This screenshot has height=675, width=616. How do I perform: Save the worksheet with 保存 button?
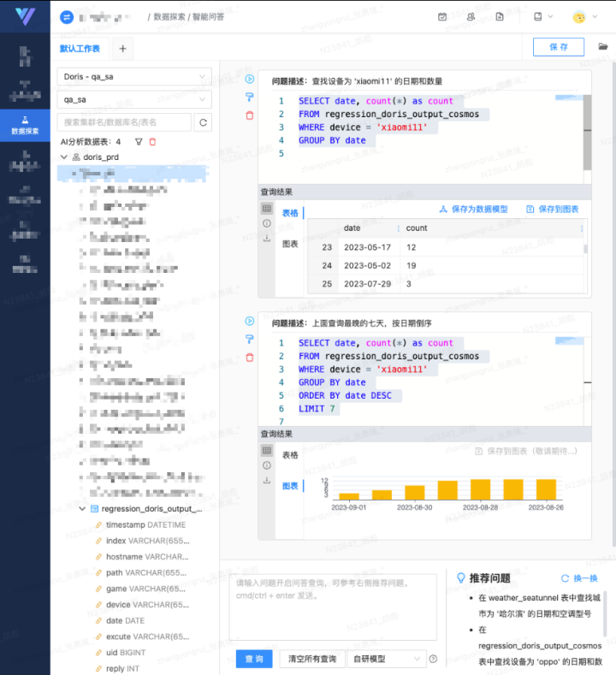coord(559,47)
